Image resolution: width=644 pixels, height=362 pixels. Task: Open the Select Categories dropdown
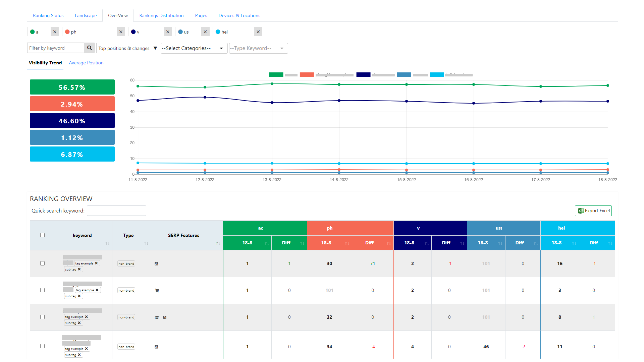tap(194, 48)
